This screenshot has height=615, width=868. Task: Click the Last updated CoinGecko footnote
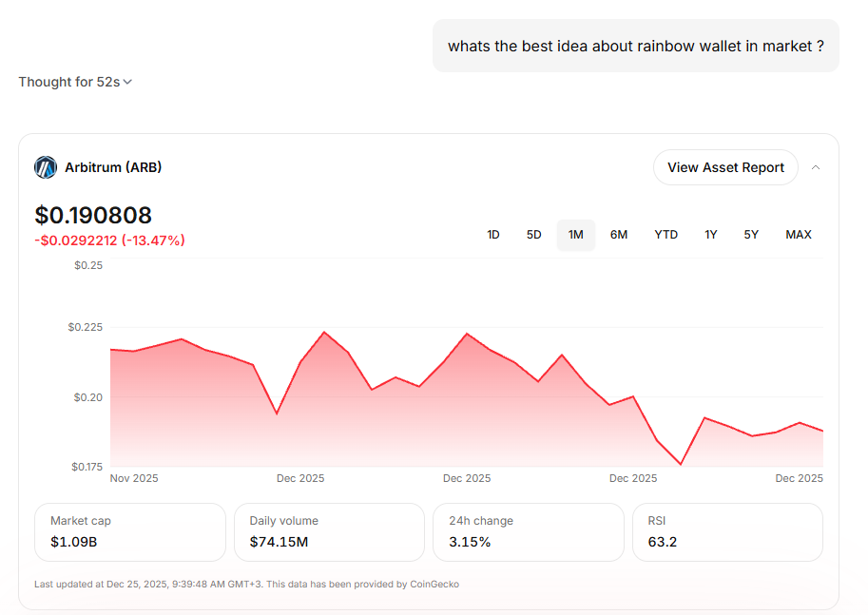(x=246, y=584)
